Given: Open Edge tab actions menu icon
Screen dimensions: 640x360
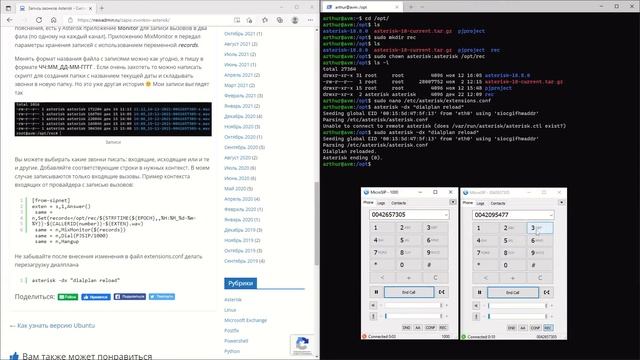Looking at the screenshot, I should tap(8, 8).
